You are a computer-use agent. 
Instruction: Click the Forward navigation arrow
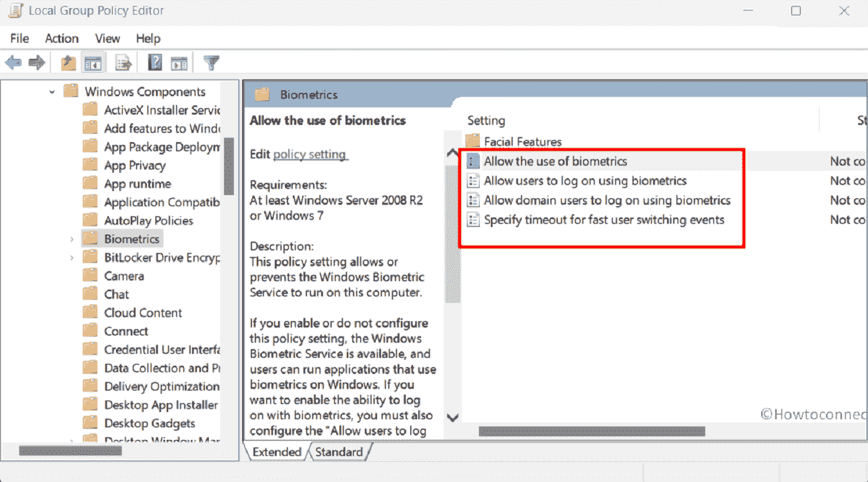pos(37,62)
